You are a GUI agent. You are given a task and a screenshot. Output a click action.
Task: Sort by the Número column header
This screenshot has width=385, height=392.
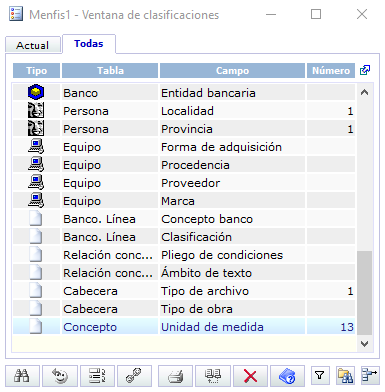tap(331, 70)
